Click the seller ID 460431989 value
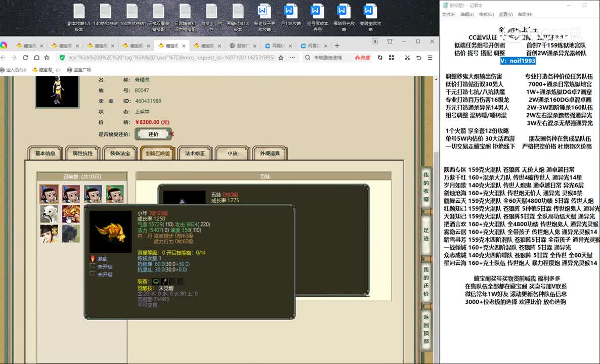 pyautogui.click(x=148, y=101)
